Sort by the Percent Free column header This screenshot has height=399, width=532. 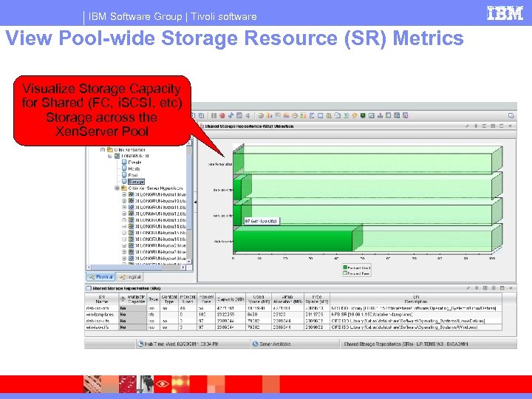(x=206, y=299)
